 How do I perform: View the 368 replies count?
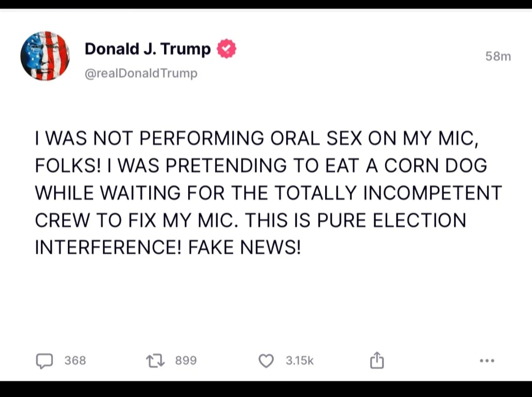pyautogui.click(x=75, y=361)
